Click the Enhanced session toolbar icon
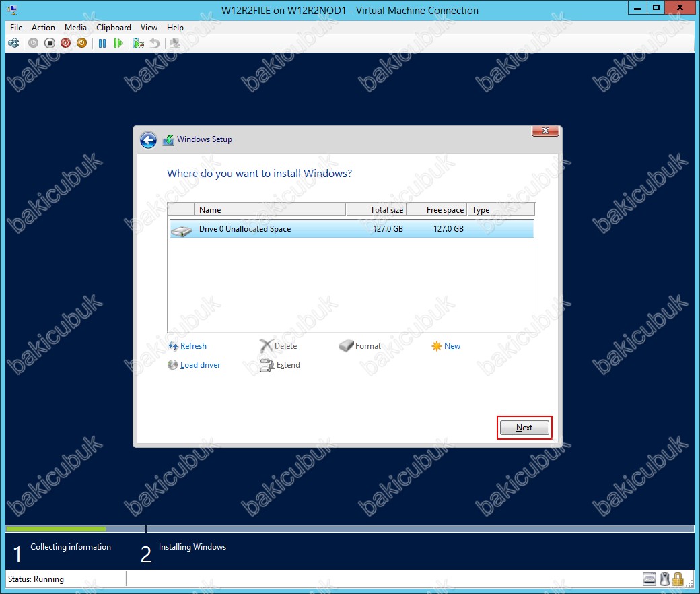 pyautogui.click(x=175, y=43)
